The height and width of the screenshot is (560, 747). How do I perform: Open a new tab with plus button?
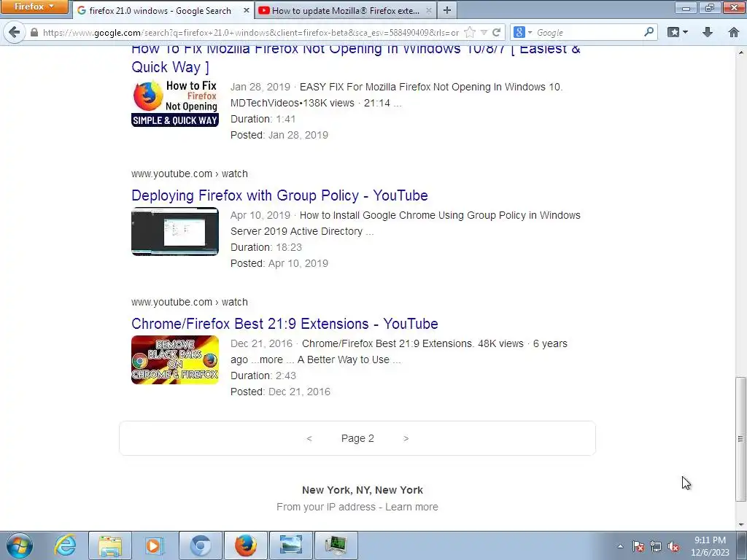pos(447,10)
